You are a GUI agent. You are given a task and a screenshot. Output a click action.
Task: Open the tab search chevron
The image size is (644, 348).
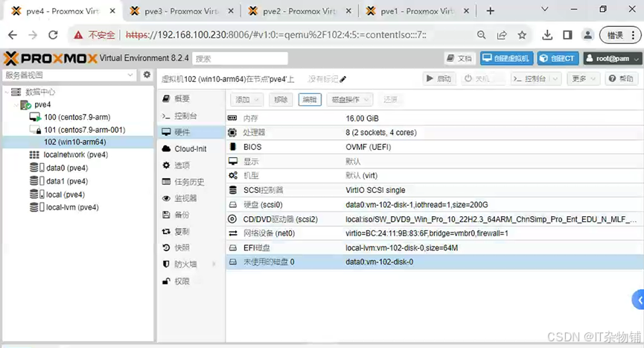click(544, 9)
